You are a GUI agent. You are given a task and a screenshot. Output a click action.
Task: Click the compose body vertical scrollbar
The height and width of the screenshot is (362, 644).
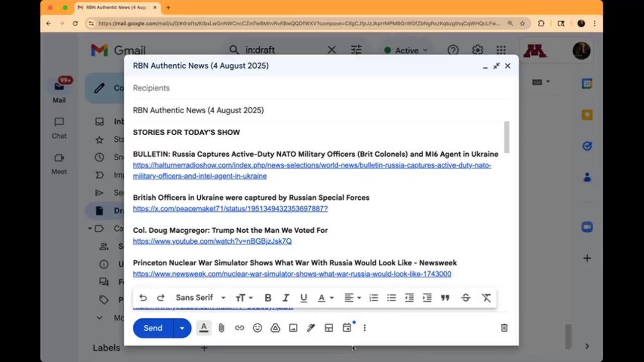tap(507, 137)
